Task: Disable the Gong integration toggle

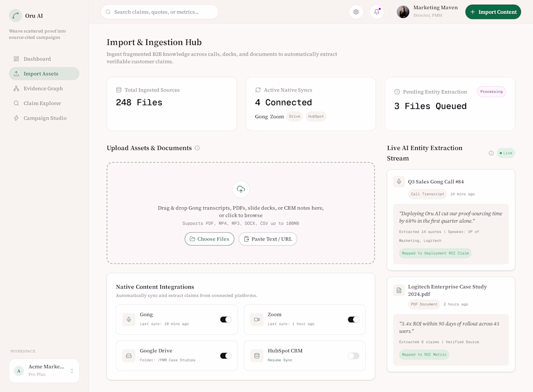Action: point(226,319)
